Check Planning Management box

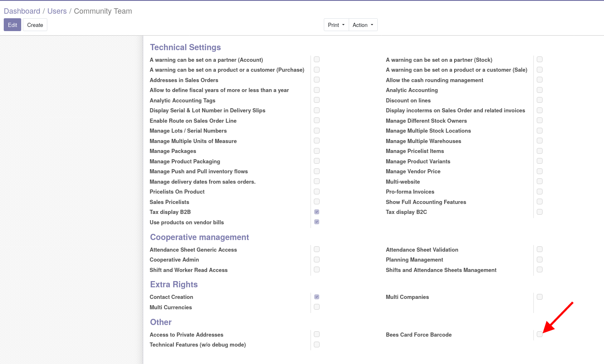click(x=540, y=260)
